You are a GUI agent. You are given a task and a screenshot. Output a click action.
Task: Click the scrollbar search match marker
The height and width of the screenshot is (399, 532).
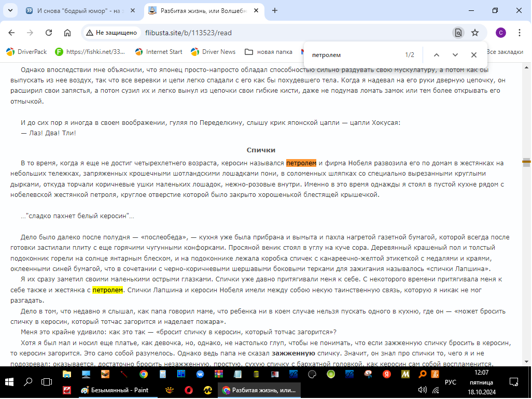(x=527, y=162)
